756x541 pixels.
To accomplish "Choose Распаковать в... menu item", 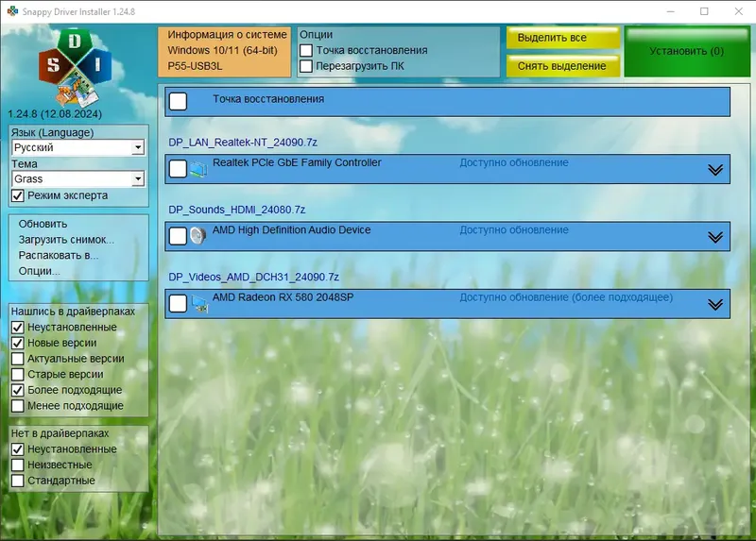I will (x=59, y=255).
